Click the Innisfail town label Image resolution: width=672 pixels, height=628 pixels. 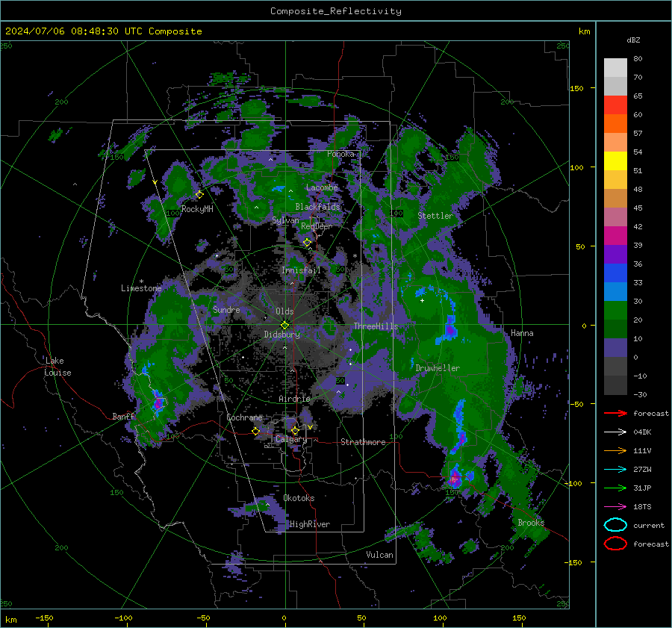pos(301,270)
